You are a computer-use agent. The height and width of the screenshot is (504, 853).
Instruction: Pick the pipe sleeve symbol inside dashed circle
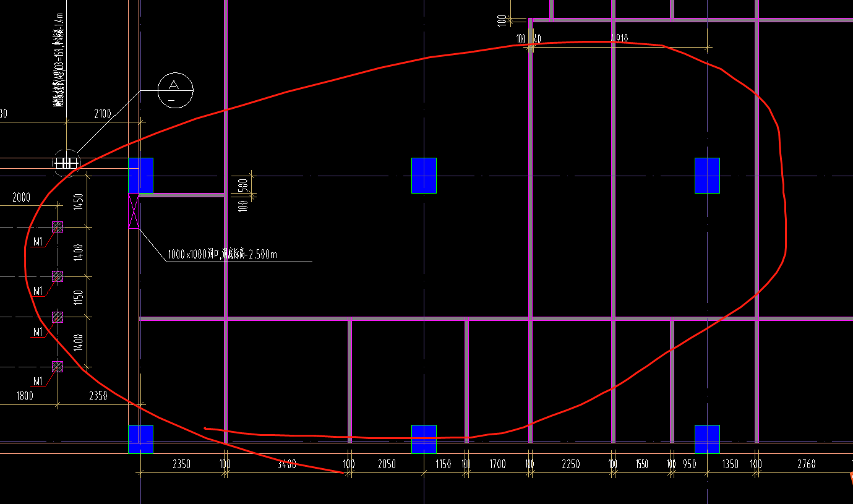click(66, 163)
